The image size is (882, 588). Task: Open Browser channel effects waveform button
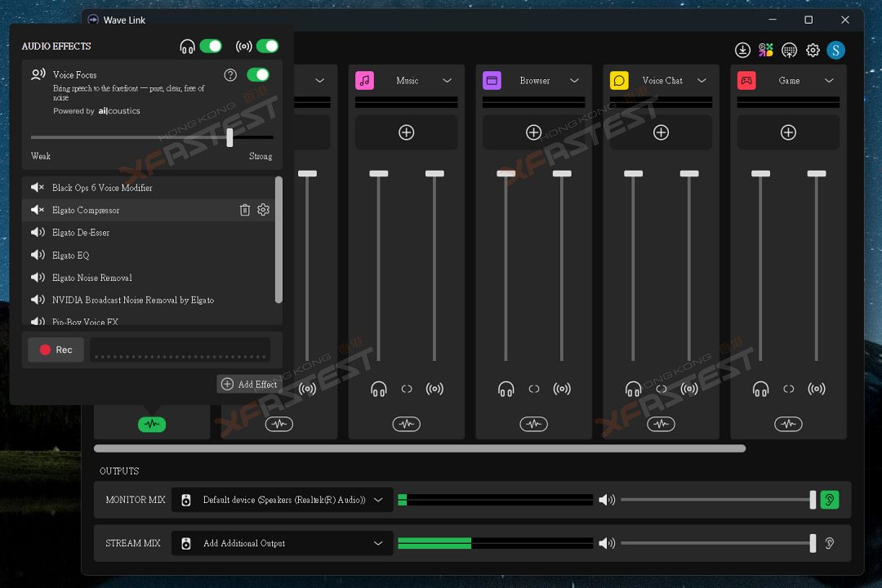pyautogui.click(x=534, y=424)
